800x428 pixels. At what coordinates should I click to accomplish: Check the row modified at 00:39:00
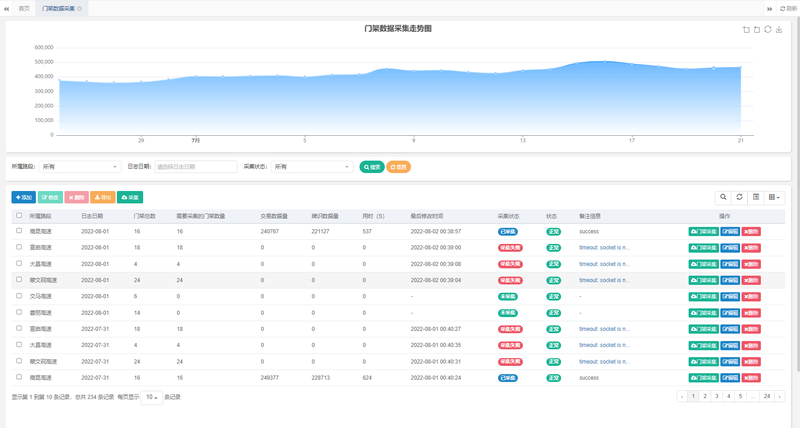tap(19, 247)
